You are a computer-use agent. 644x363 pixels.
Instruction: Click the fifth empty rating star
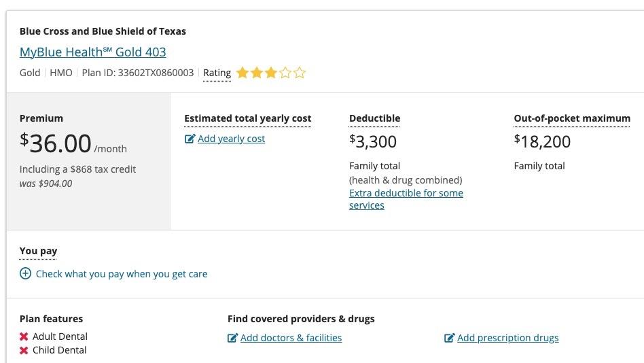click(x=300, y=73)
